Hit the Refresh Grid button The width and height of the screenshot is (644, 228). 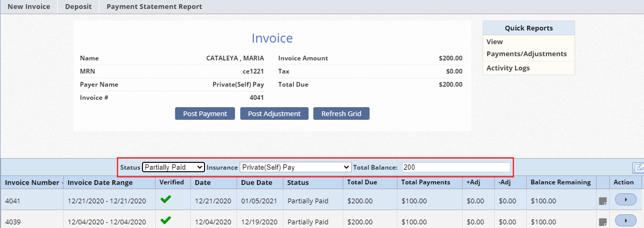(341, 113)
